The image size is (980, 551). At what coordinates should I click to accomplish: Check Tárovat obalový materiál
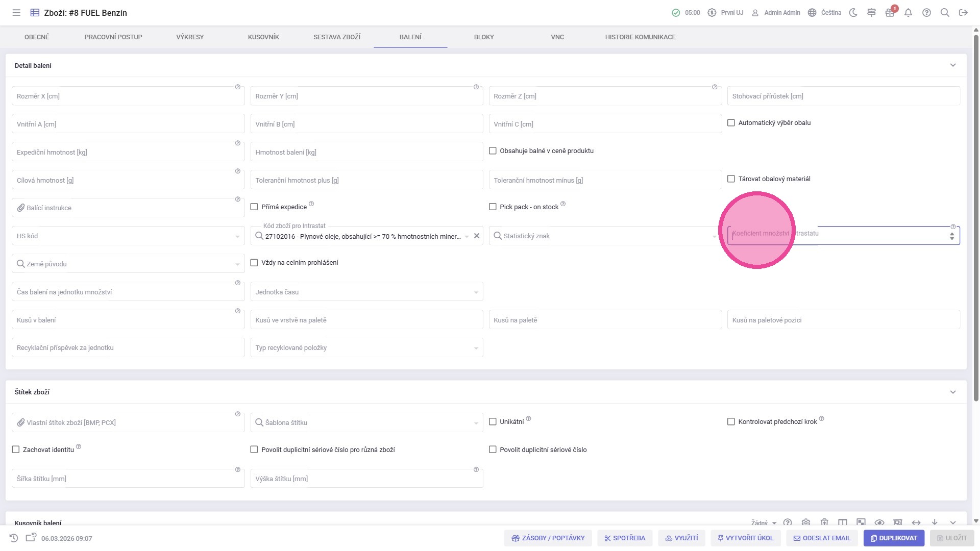pos(731,179)
